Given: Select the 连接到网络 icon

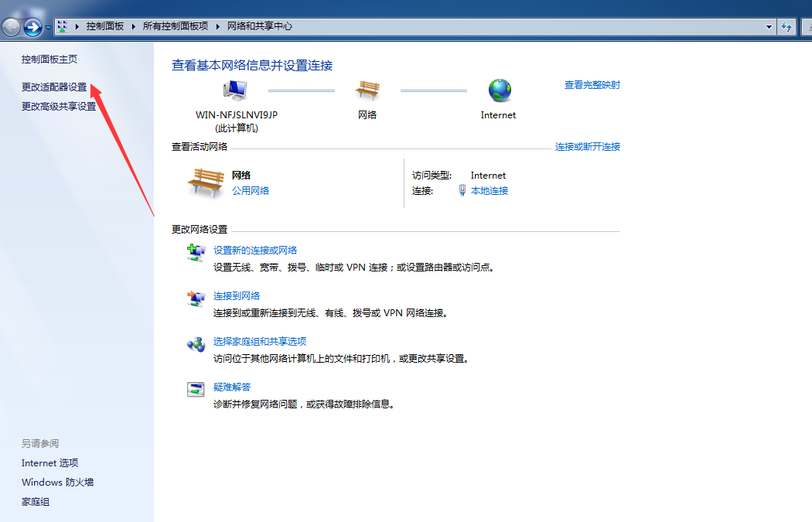Looking at the screenshot, I should click(195, 299).
